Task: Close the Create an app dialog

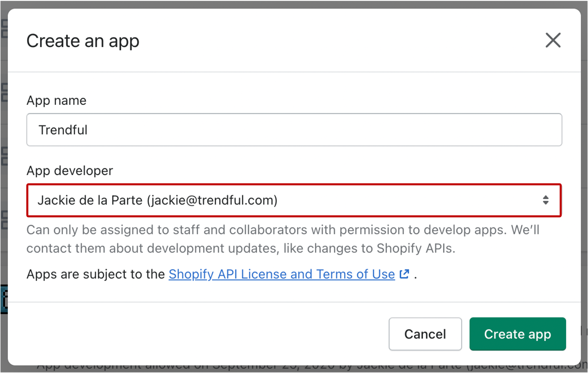Action: [x=553, y=40]
